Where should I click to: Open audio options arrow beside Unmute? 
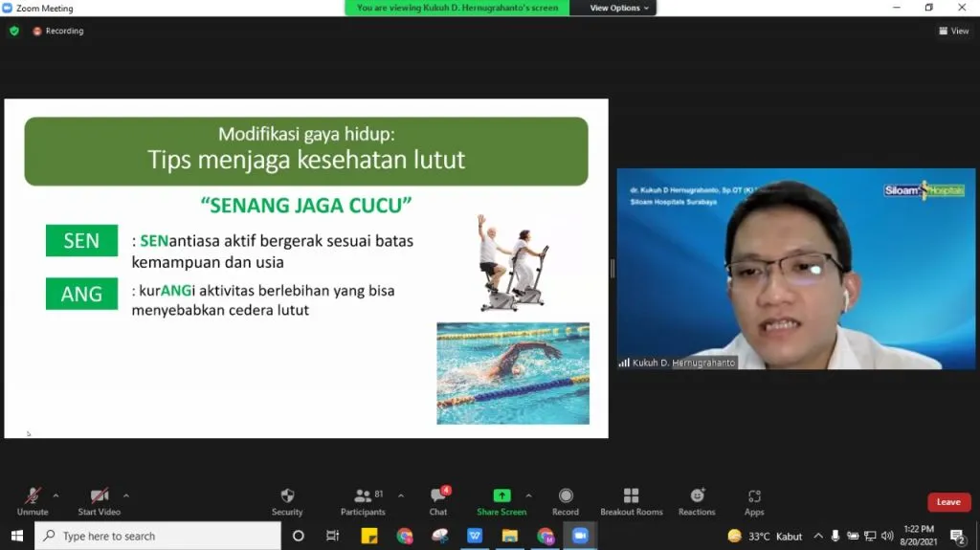click(x=56, y=495)
